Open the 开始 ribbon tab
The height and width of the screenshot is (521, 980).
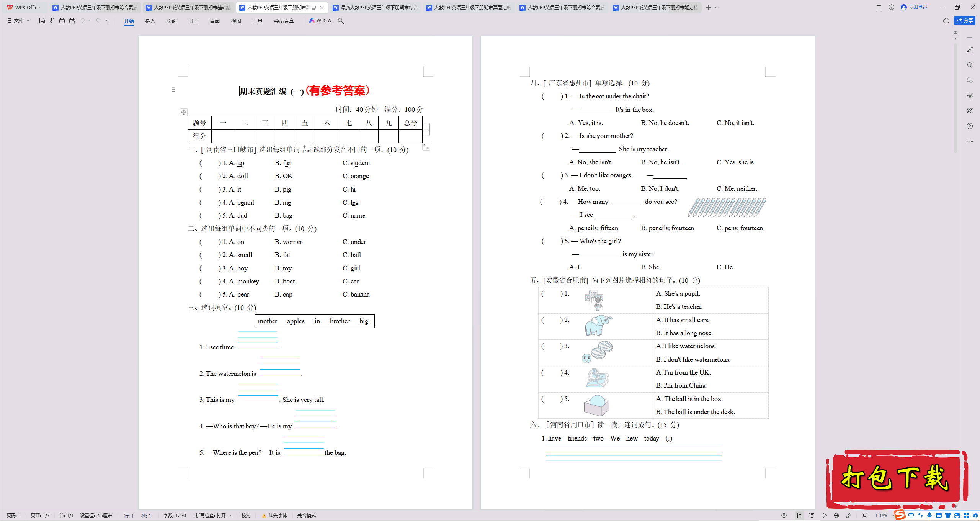129,21
